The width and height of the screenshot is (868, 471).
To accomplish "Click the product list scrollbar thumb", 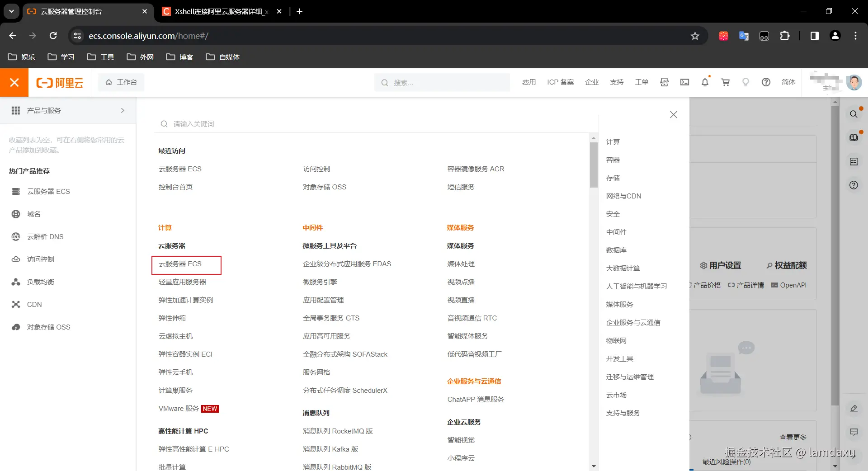I will [x=594, y=165].
